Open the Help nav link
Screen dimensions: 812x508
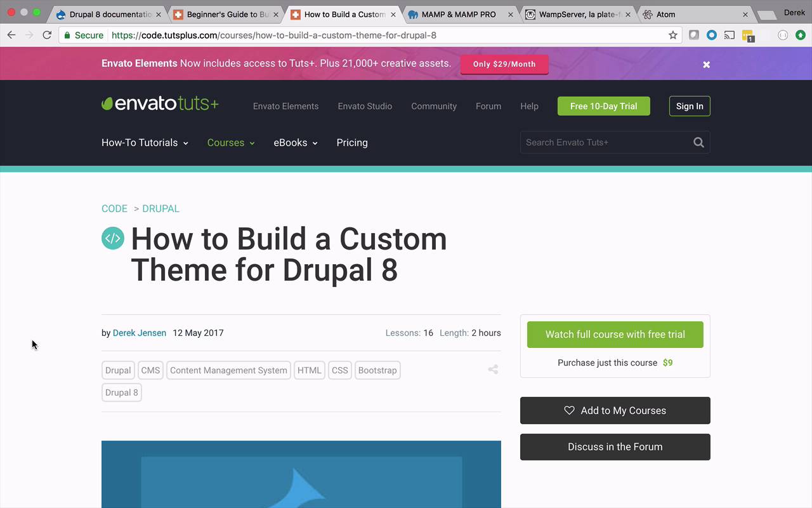529,106
